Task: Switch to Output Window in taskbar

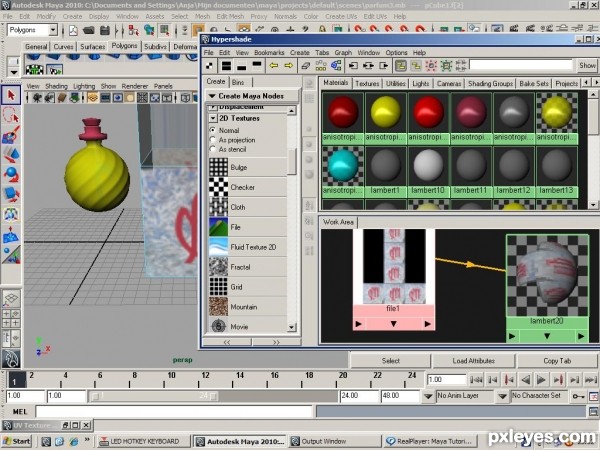Action: point(335,441)
